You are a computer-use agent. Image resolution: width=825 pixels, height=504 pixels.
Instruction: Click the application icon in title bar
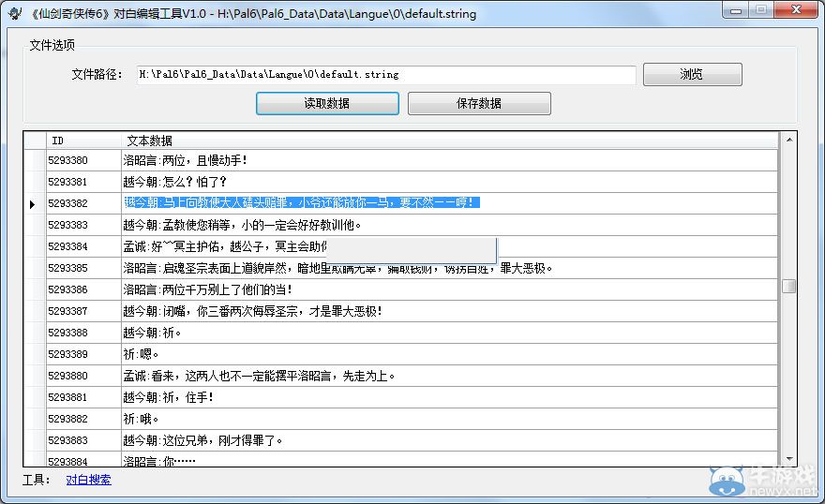[15, 13]
